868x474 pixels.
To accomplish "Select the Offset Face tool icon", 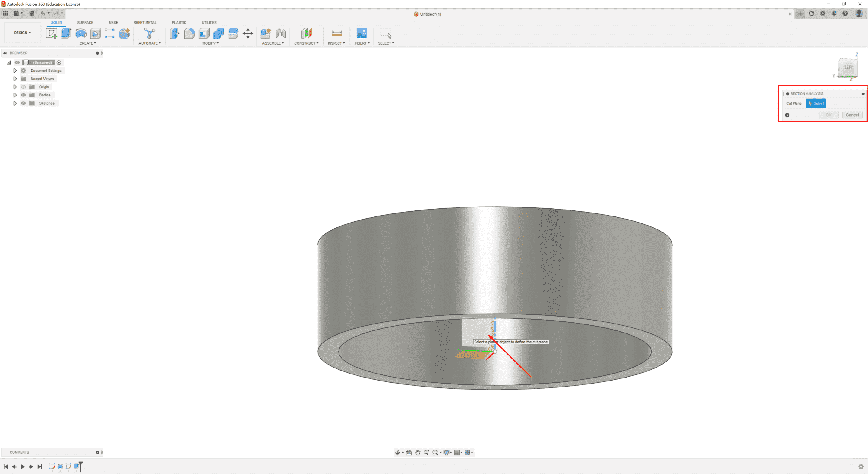I will click(233, 33).
